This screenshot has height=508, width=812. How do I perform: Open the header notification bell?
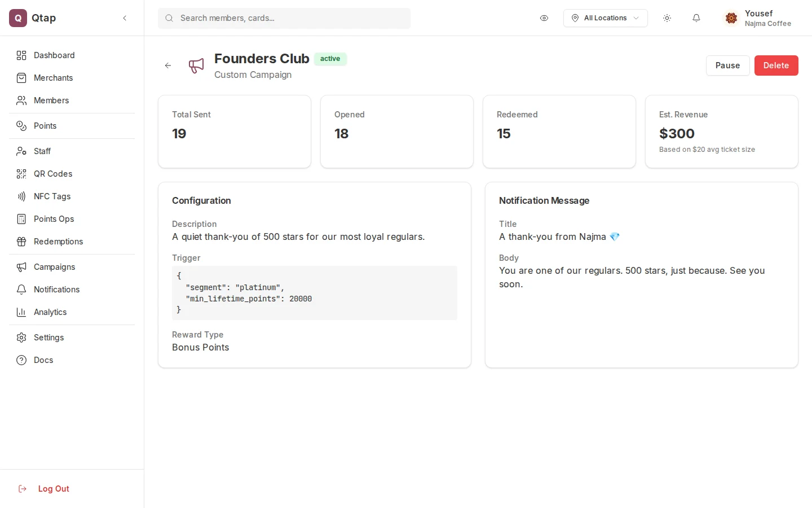[696, 18]
